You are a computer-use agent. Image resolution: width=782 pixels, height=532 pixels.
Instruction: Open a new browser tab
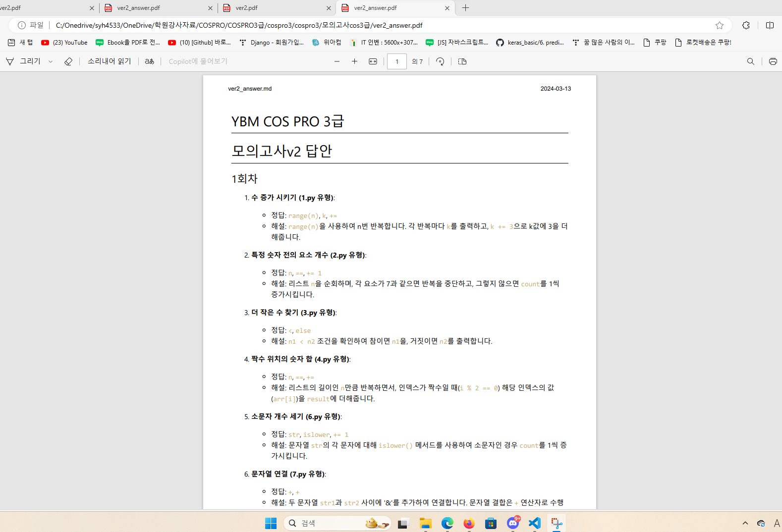tap(465, 8)
